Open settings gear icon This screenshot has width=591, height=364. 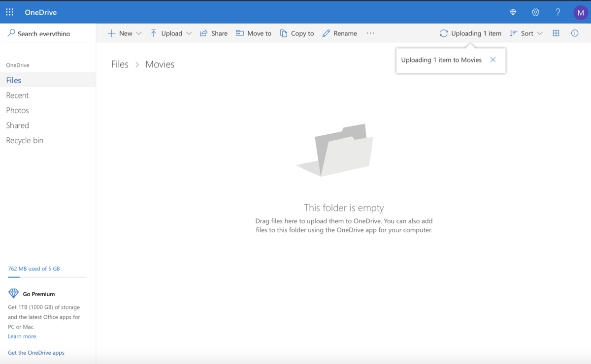pyautogui.click(x=535, y=12)
